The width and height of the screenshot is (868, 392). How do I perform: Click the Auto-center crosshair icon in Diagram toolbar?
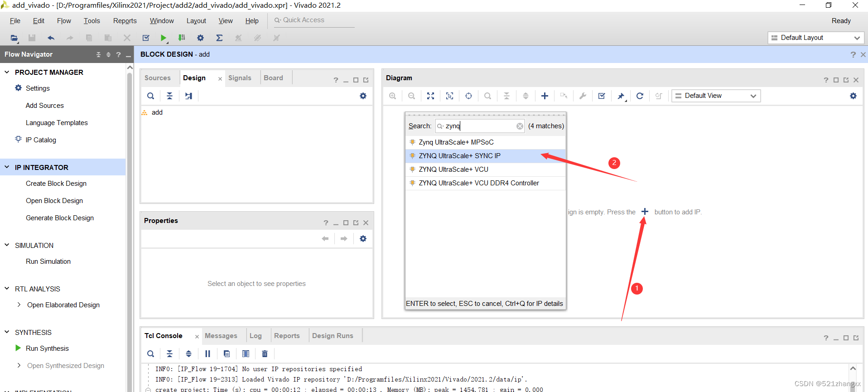[468, 96]
